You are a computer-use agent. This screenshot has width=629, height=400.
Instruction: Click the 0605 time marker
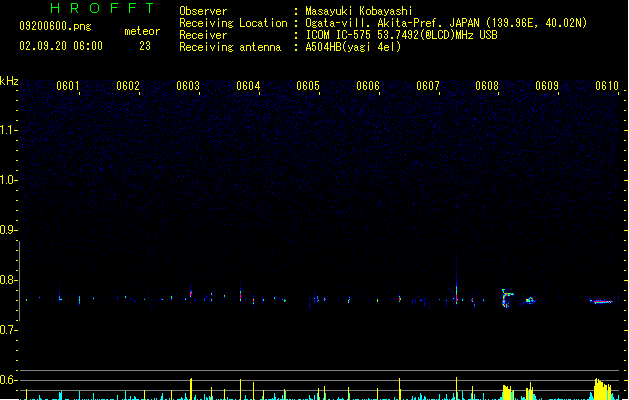(x=308, y=86)
